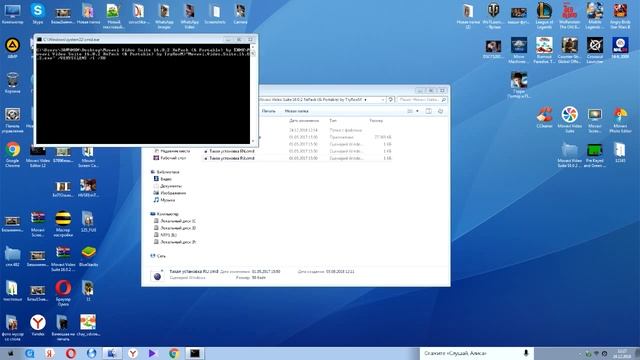The height and width of the screenshot is (360, 640).
Task: Click the Explorer refresh button
Action: pyautogui.click(x=391, y=100)
